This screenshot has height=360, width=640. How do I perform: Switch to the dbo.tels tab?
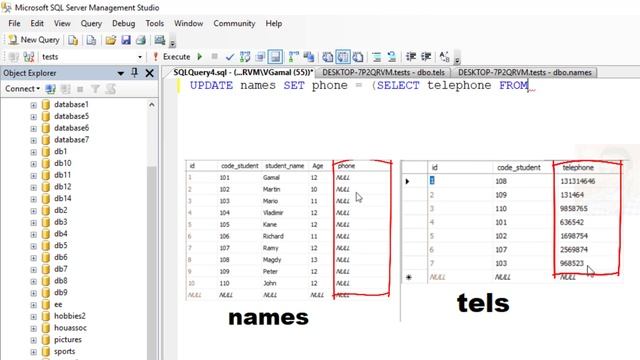383,72
